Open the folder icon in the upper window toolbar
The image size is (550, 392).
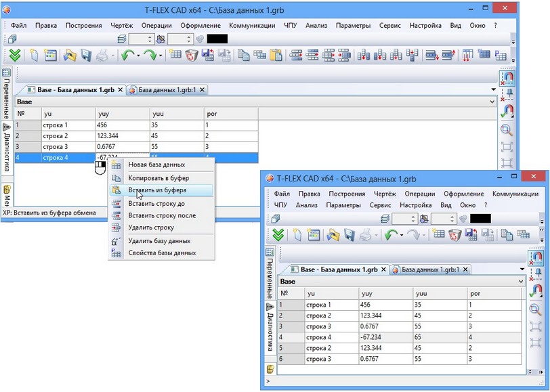(x=70, y=56)
